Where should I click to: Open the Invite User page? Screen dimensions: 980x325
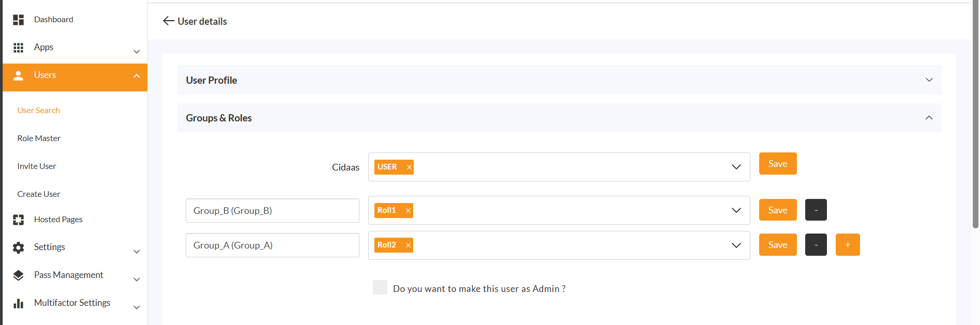(36, 166)
